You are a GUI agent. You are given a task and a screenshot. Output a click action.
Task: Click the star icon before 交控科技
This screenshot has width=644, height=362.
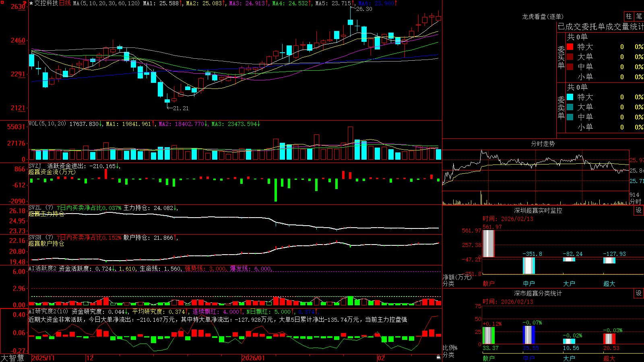coord(31,3)
